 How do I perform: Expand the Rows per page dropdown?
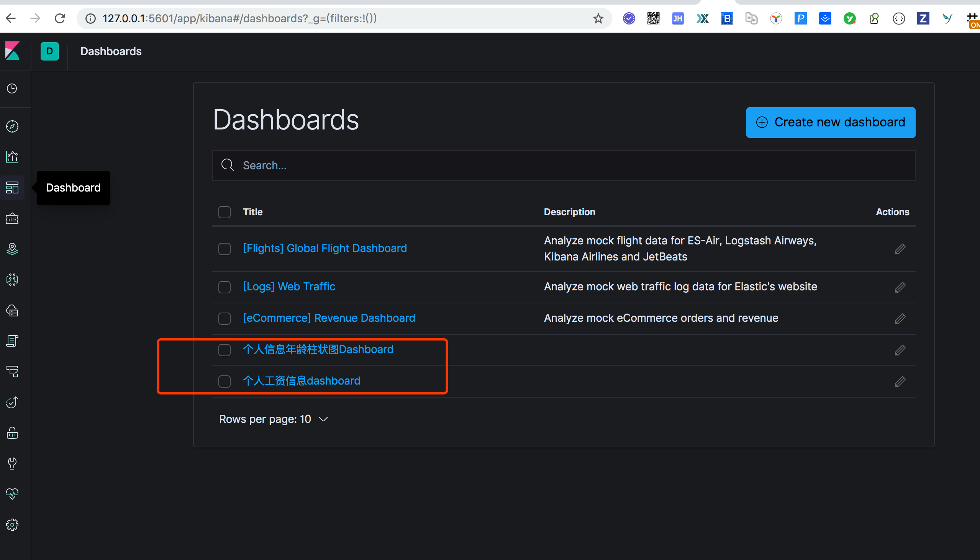[x=273, y=419]
